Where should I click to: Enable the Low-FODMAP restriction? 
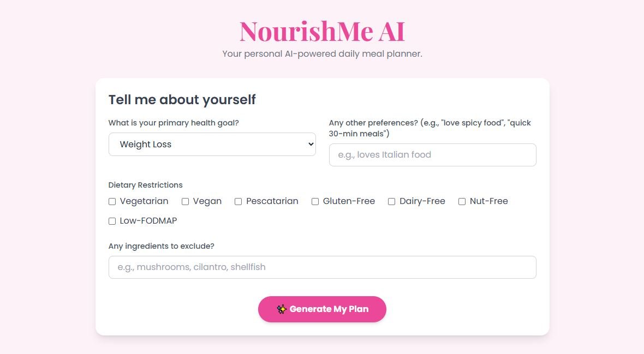point(112,221)
